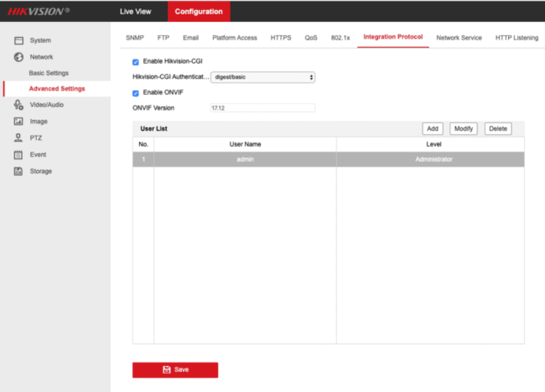Open the Event calendar icon
The image size is (545, 392).
click(19, 155)
